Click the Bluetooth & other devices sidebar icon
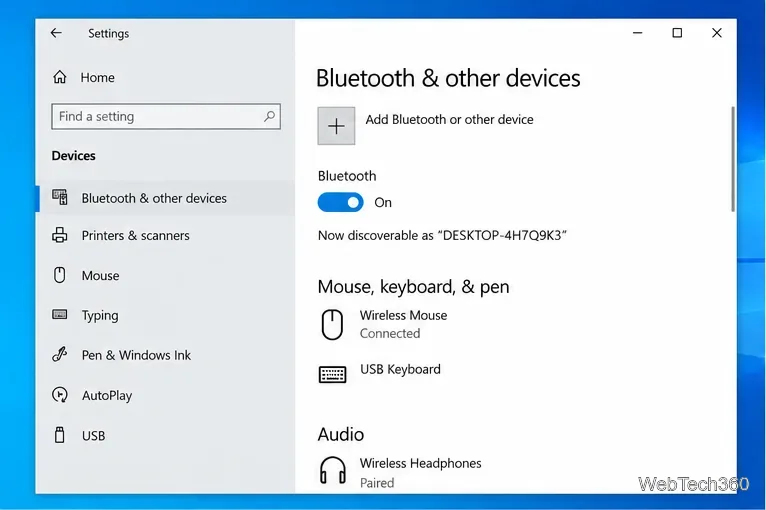766x510 pixels. (60, 197)
